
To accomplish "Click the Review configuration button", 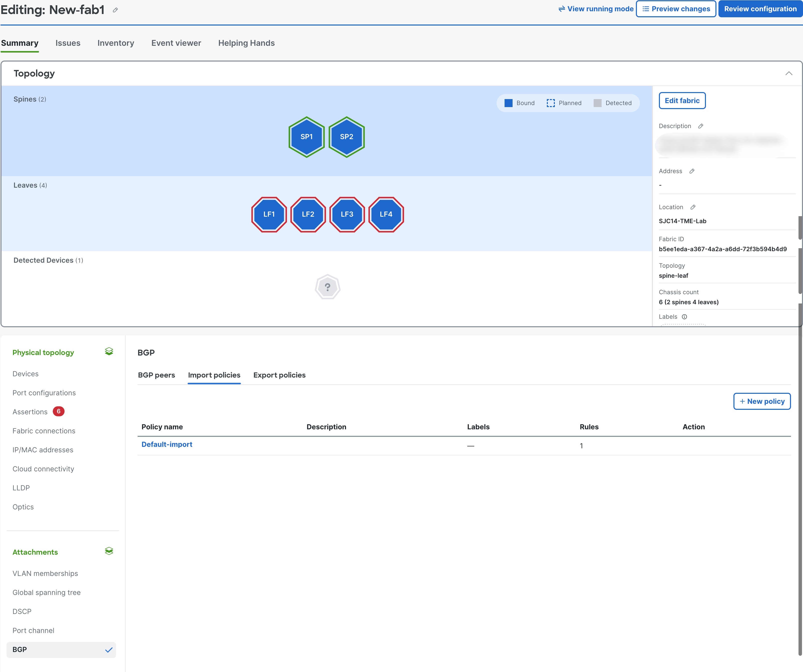I will tap(760, 9).
